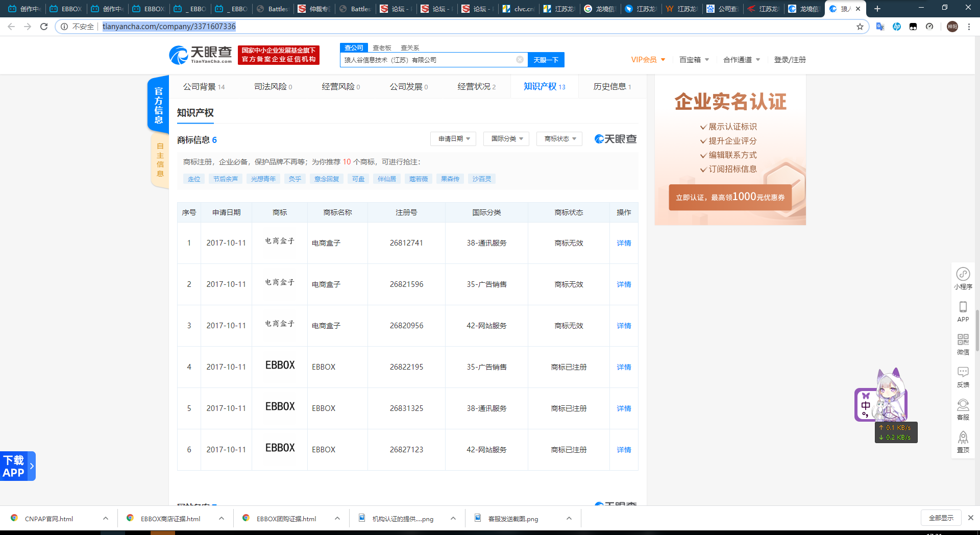This screenshot has height=535, width=980.
Task: Switch to the 自主信息 side tab
Action: pyautogui.click(x=160, y=160)
